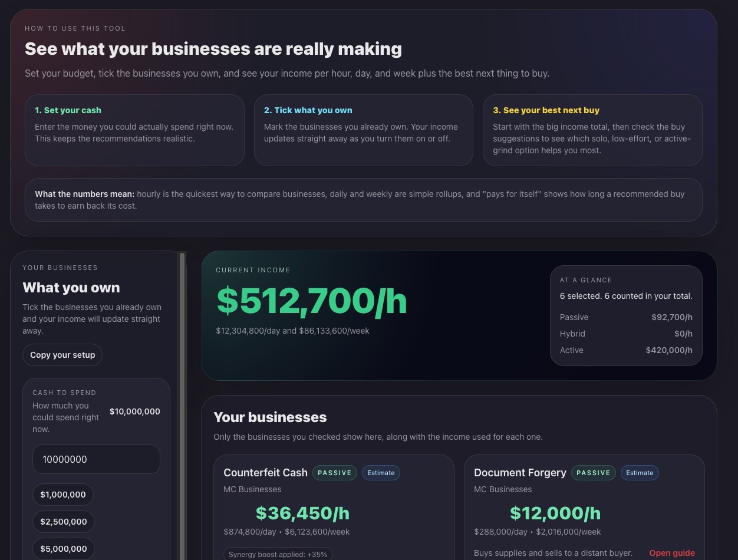Select the $5,000,000 cash preset

tap(64, 549)
